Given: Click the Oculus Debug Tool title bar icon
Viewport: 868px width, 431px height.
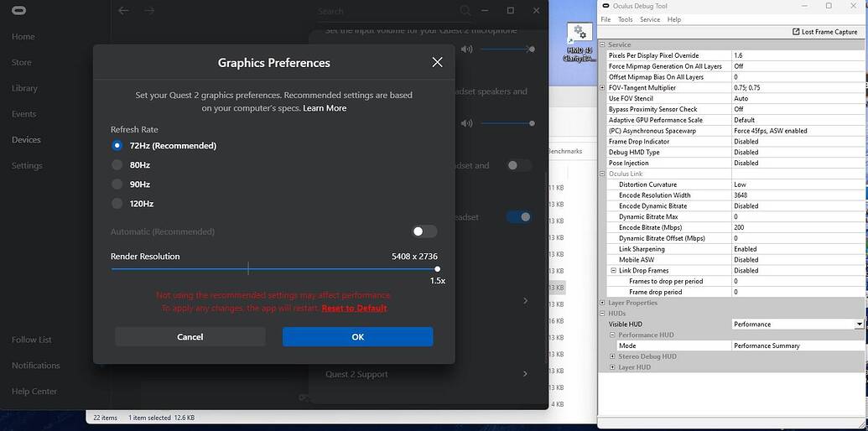Looking at the screenshot, I should pos(604,6).
